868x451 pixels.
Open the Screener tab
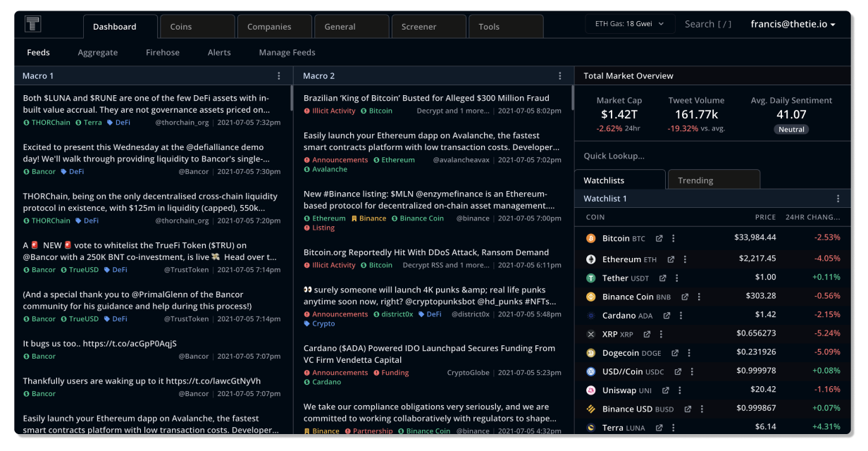point(429,27)
